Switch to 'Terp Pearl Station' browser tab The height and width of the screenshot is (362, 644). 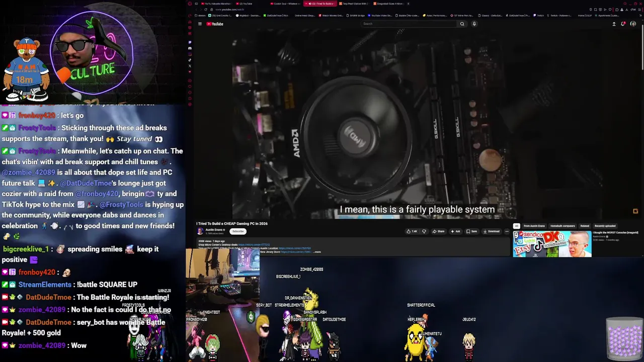354,4
